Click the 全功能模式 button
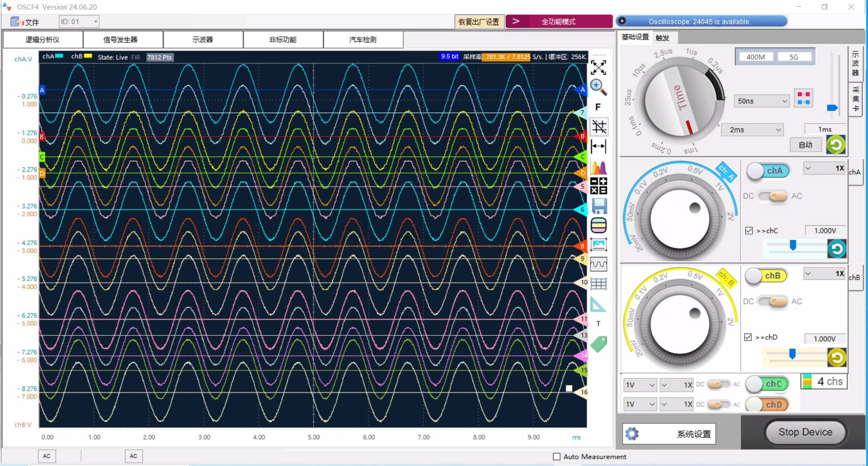868x466 pixels. click(x=559, y=22)
